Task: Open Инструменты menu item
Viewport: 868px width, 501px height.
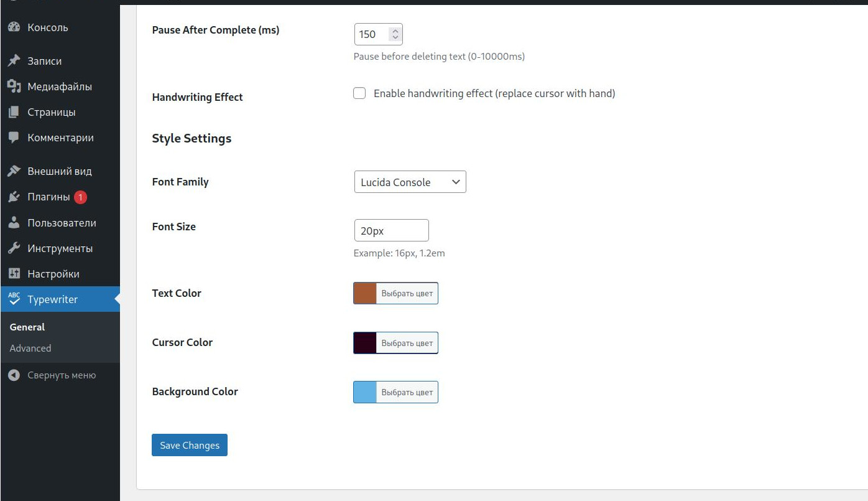Action: pyautogui.click(x=60, y=248)
